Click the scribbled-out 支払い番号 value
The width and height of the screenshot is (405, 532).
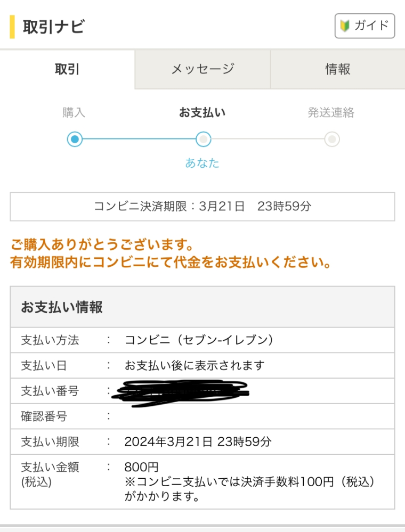coord(181,392)
